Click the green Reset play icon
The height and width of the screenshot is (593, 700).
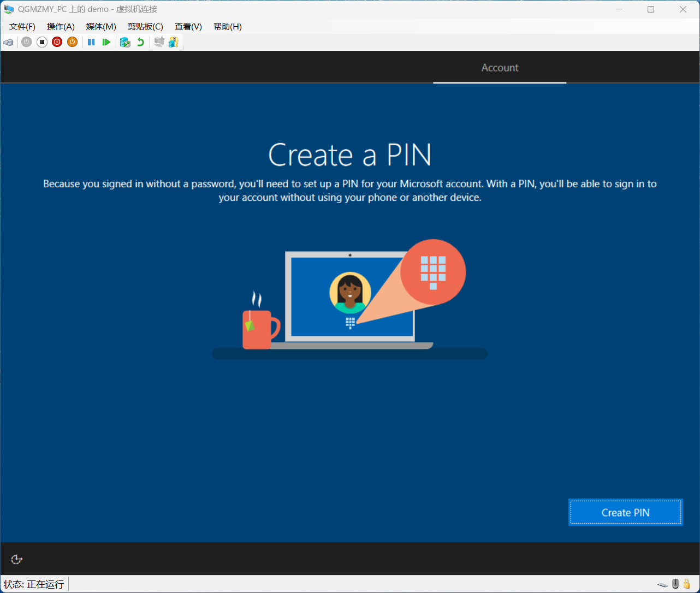[106, 42]
